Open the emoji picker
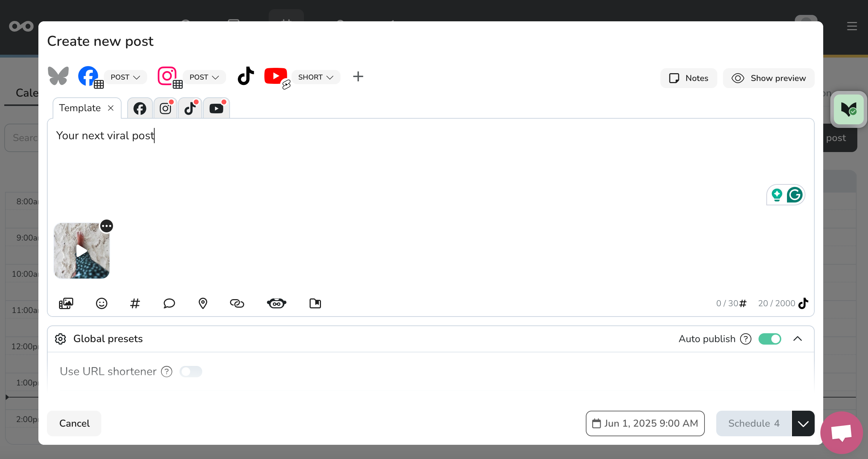The width and height of the screenshot is (868, 459). 102,303
